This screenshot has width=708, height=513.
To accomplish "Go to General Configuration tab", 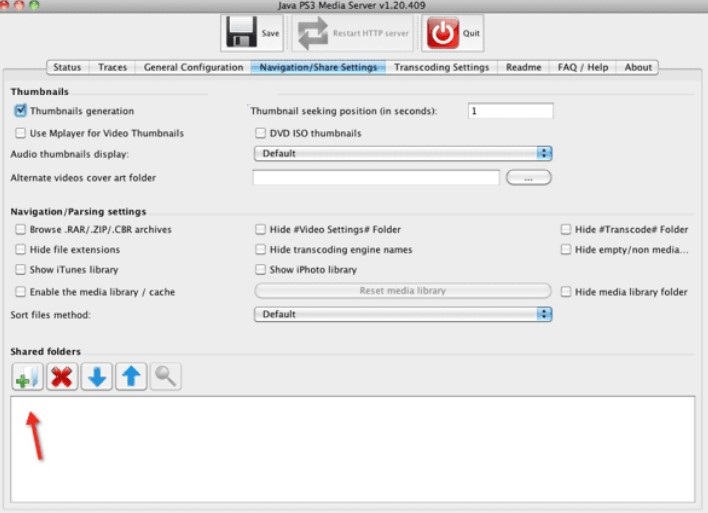I will click(x=193, y=67).
